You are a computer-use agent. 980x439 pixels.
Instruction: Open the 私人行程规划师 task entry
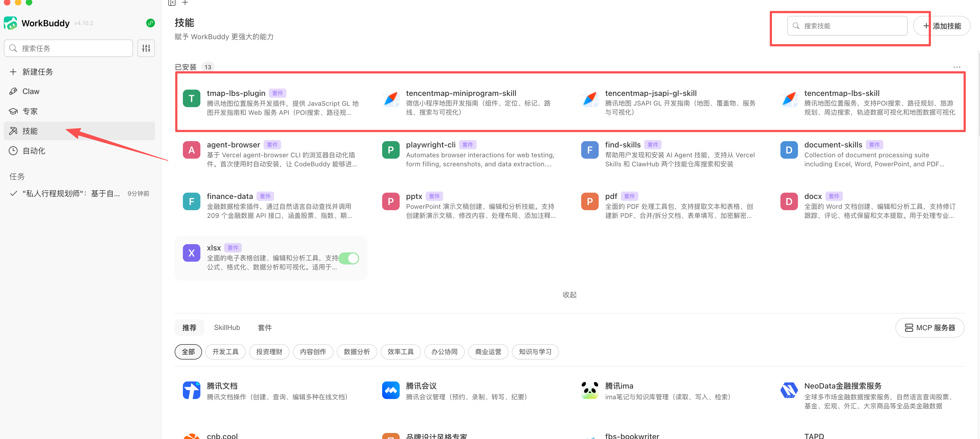pos(79,193)
